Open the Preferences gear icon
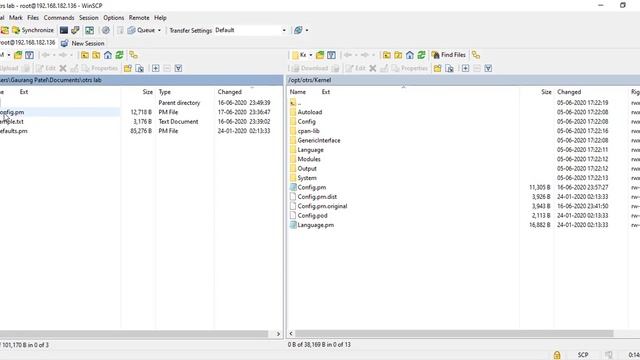 click(x=106, y=30)
